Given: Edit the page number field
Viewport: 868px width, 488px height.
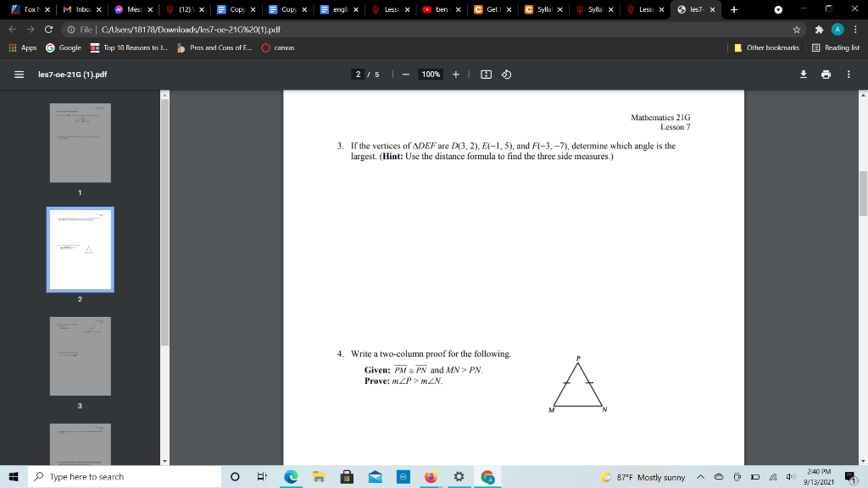Looking at the screenshot, I should pyautogui.click(x=359, y=75).
